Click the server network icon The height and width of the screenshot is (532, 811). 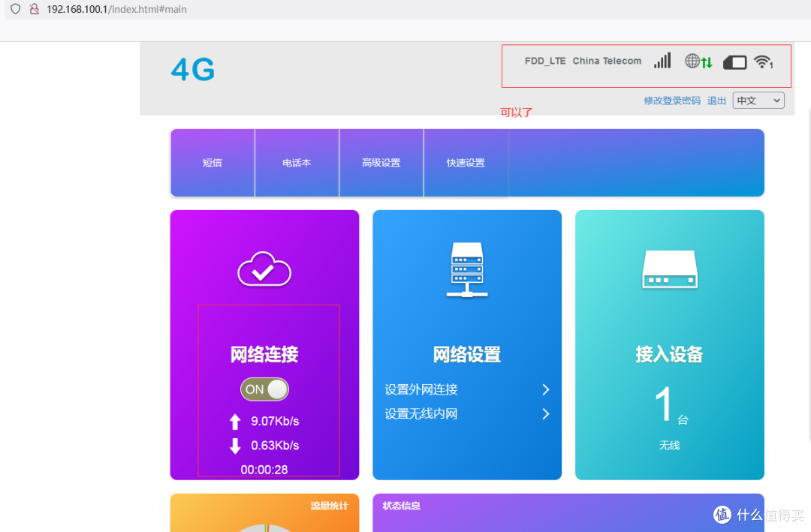pyautogui.click(x=467, y=270)
